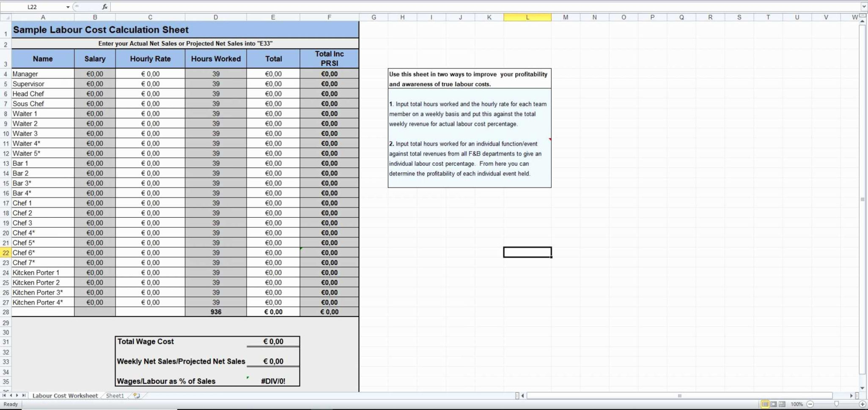This screenshot has height=410, width=868.
Task: Click the 'Hours Worked' column heading cell
Action: tap(216, 59)
